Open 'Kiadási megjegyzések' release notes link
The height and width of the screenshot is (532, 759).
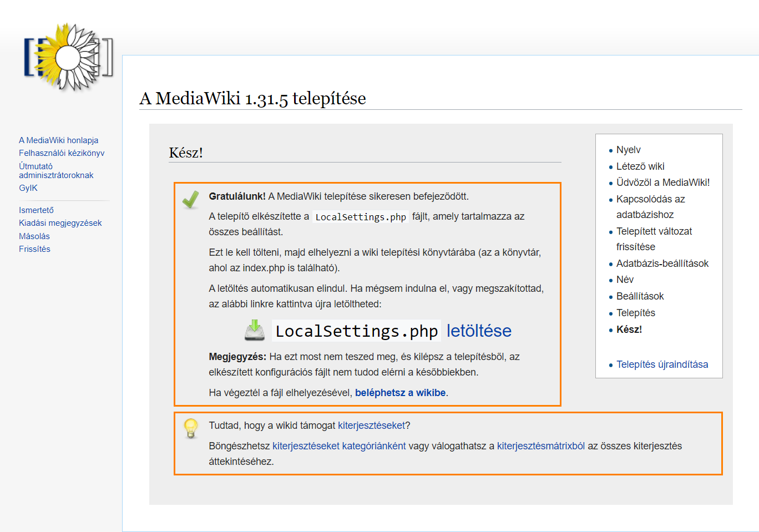point(60,223)
